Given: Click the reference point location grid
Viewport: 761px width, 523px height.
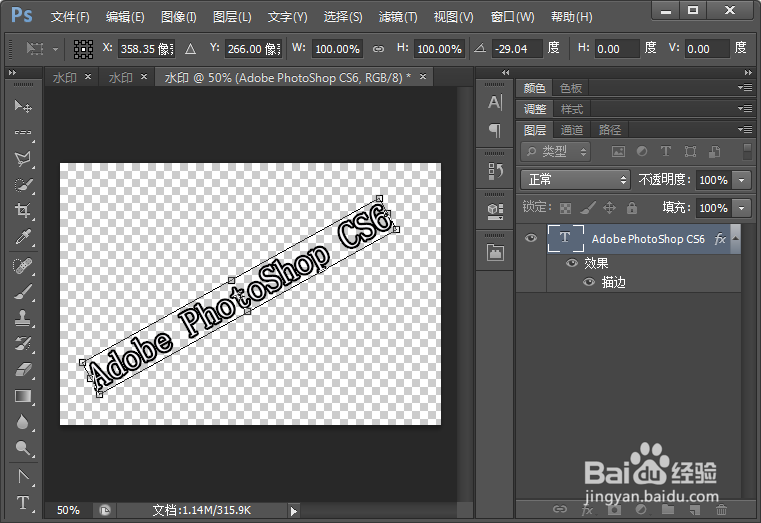Looking at the screenshot, I should pyautogui.click(x=83, y=49).
